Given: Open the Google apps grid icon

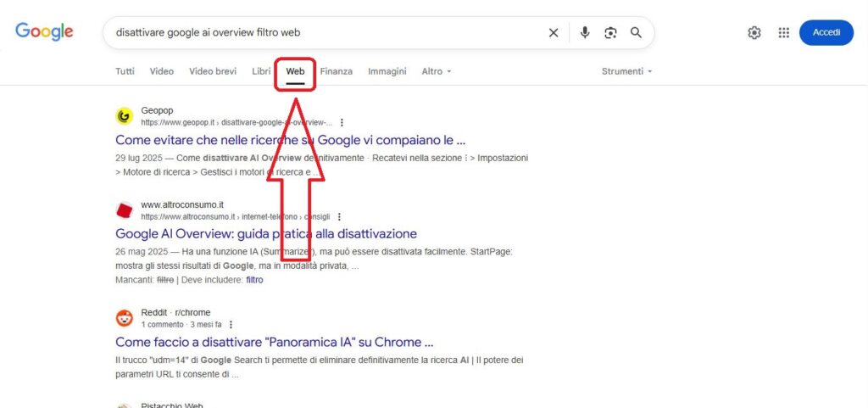Looking at the screenshot, I should tap(784, 33).
